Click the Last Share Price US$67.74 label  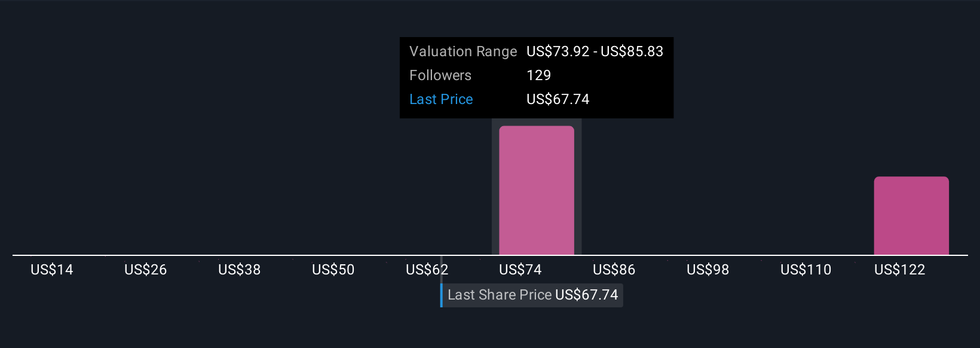[x=532, y=295]
